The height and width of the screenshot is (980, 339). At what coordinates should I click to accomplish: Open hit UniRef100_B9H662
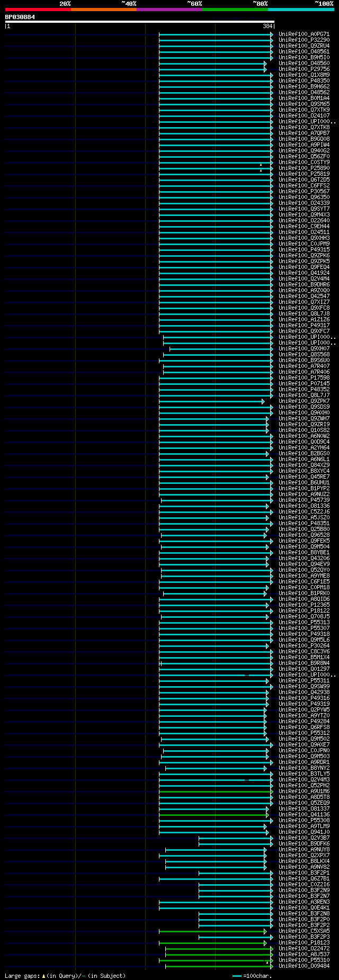(x=304, y=86)
